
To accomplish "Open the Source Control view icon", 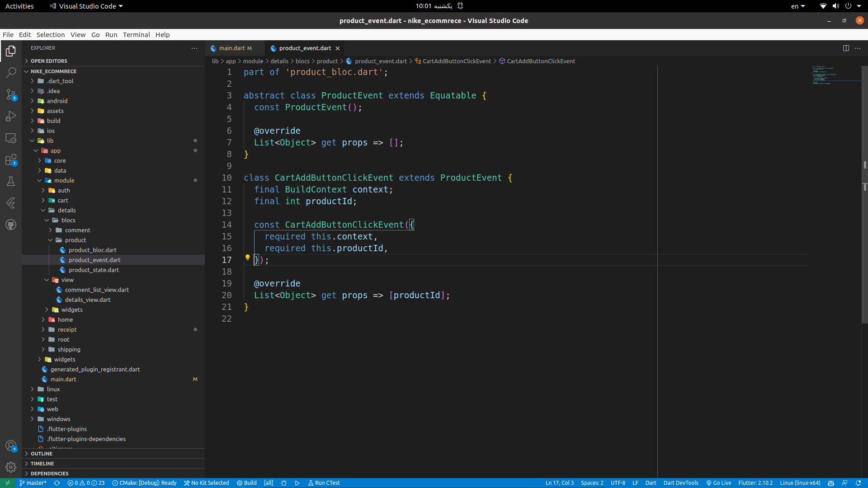I will (x=11, y=94).
